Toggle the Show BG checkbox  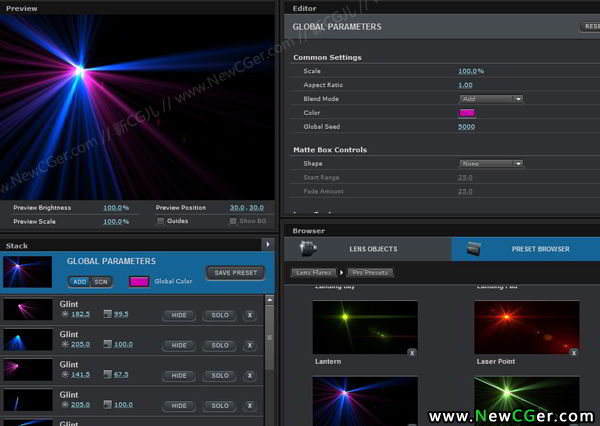(233, 221)
